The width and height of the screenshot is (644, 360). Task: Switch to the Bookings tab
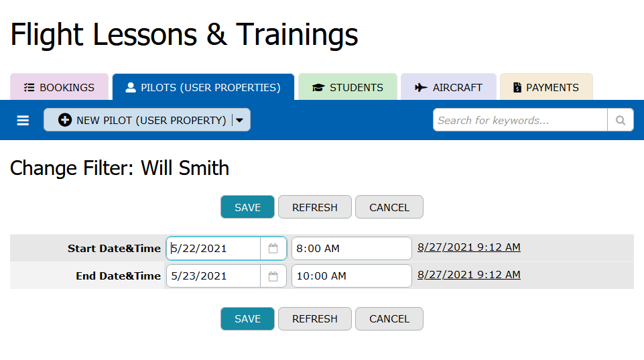click(x=59, y=87)
